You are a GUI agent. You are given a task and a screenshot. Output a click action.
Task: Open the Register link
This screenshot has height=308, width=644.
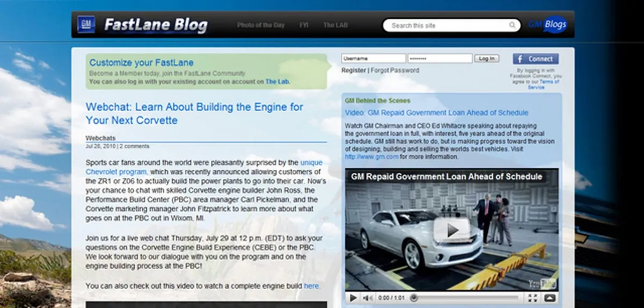(354, 70)
